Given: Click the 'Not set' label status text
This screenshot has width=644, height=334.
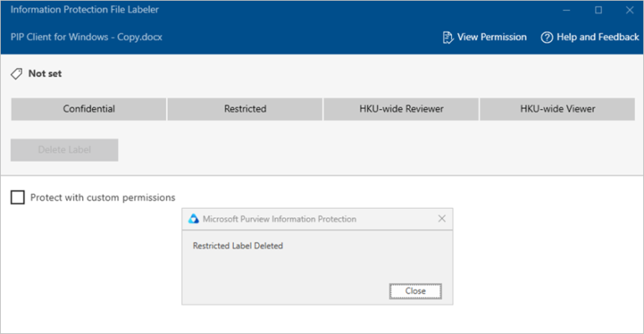Looking at the screenshot, I should (44, 74).
